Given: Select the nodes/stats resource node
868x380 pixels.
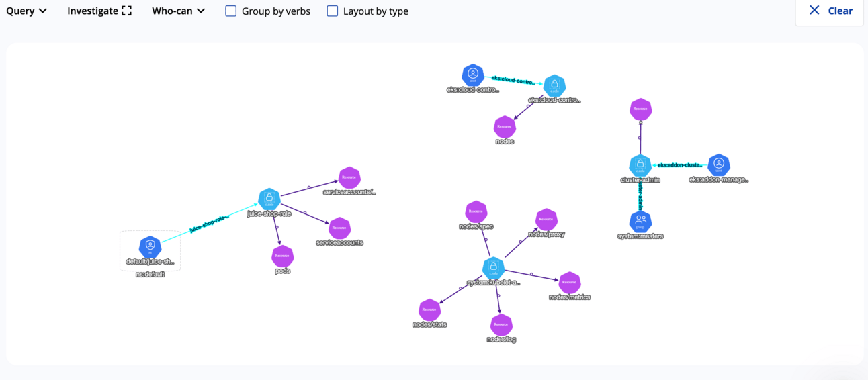Looking at the screenshot, I should (429, 310).
